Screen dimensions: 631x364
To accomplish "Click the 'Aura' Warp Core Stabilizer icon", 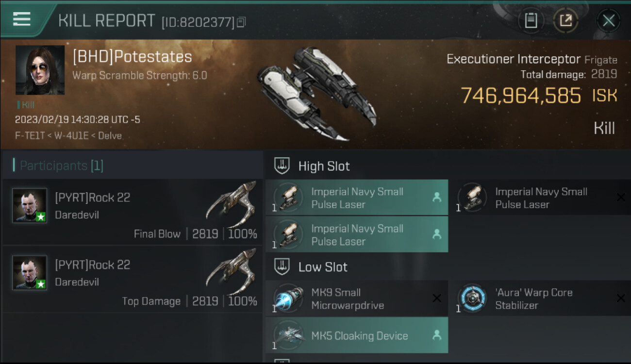I will [x=472, y=298].
